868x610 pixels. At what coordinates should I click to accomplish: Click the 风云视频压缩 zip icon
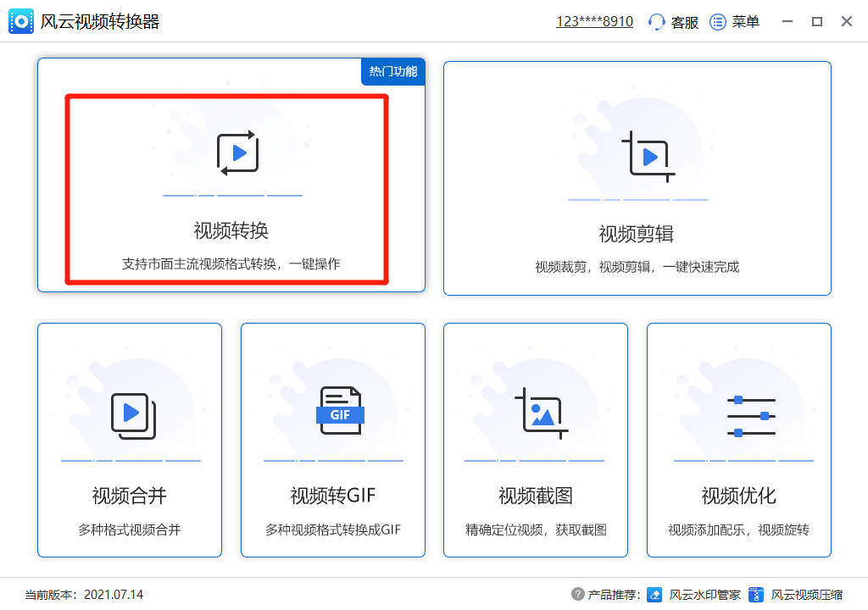755,595
